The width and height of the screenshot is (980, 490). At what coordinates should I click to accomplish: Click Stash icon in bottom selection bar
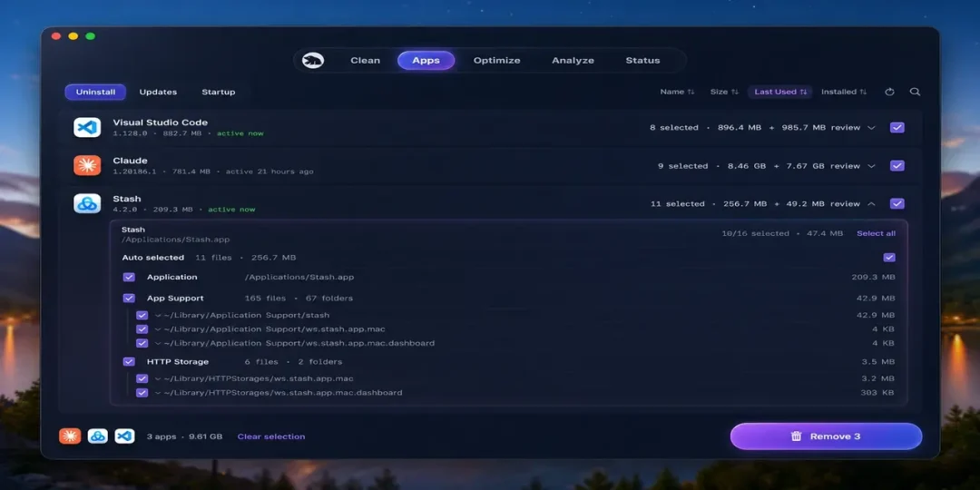97,436
